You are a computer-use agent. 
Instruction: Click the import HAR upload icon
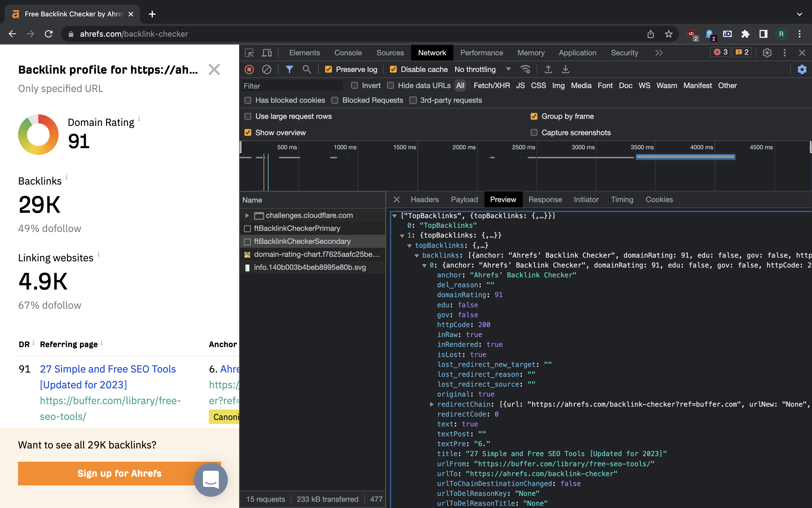[x=548, y=69]
